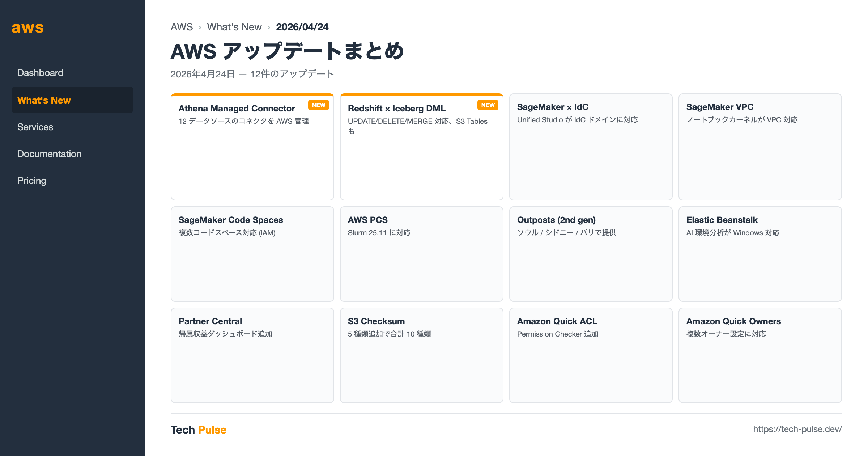Click text '12 データソースのコネクタを AWS 管理'
The width and height of the screenshot is (868, 456).
(244, 121)
